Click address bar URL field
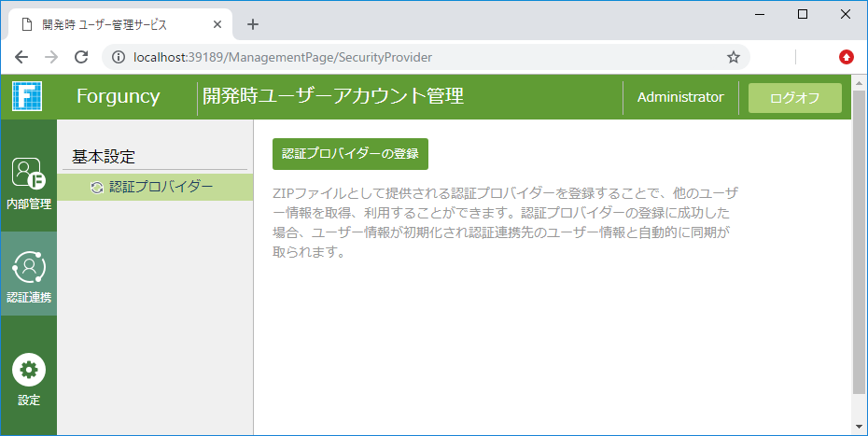This screenshot has height=436, width=868. pos(426,57)
